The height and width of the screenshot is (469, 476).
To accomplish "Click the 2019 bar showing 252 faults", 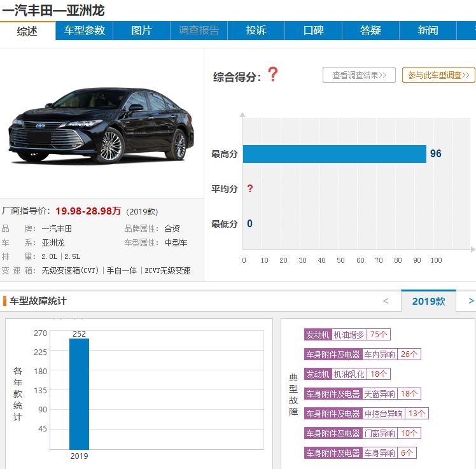I will (80, 394).
